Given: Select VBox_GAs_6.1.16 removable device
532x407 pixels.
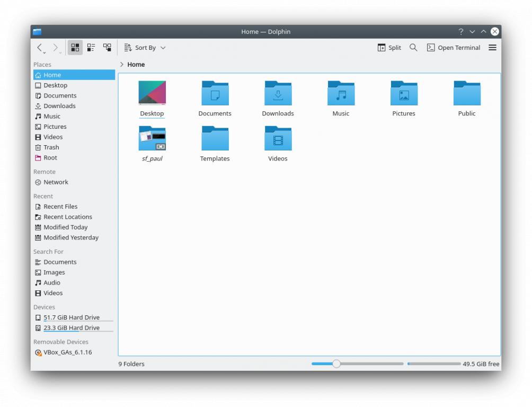Looking at the screenshot, I should tap(67, 352).
